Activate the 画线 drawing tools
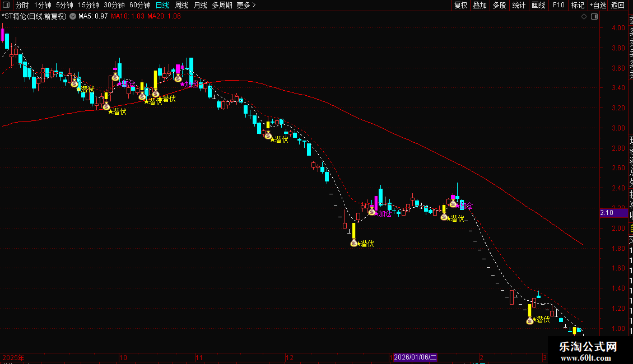Image resolution: width=633 pixels, height=364 pixels. coord(538,5)
